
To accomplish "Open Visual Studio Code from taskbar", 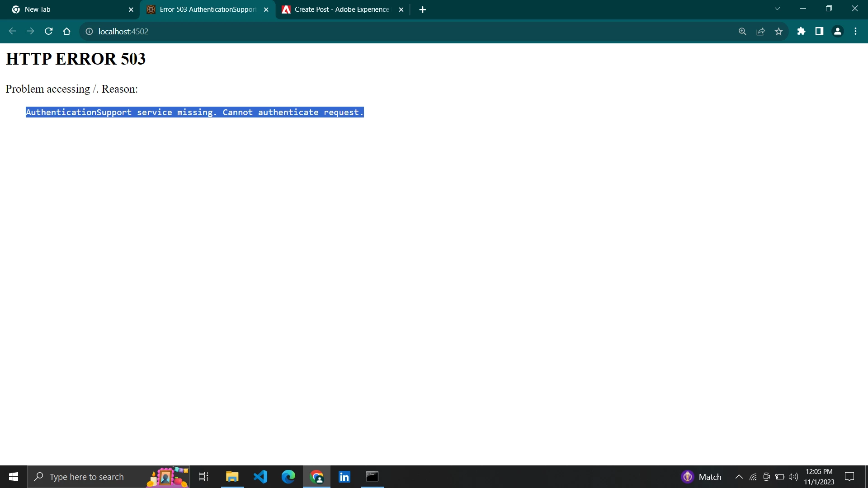I will coord(260,477).
